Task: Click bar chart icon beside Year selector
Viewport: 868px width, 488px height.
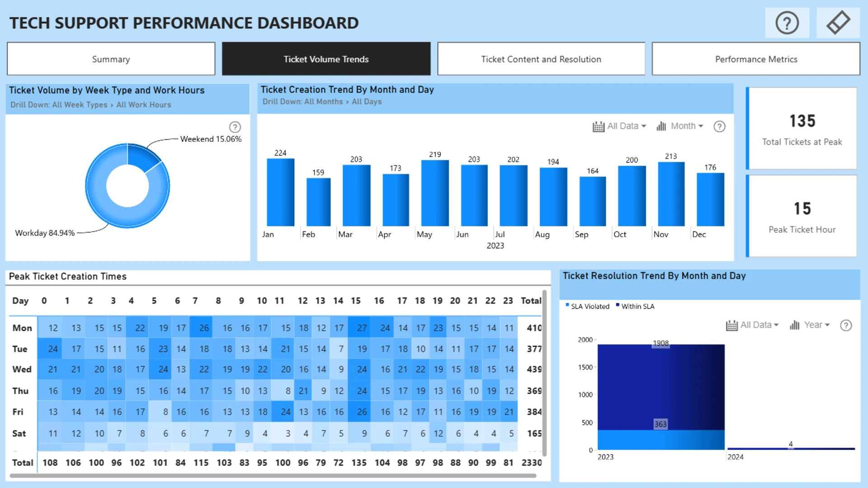Action: click(x=794, y=325)
